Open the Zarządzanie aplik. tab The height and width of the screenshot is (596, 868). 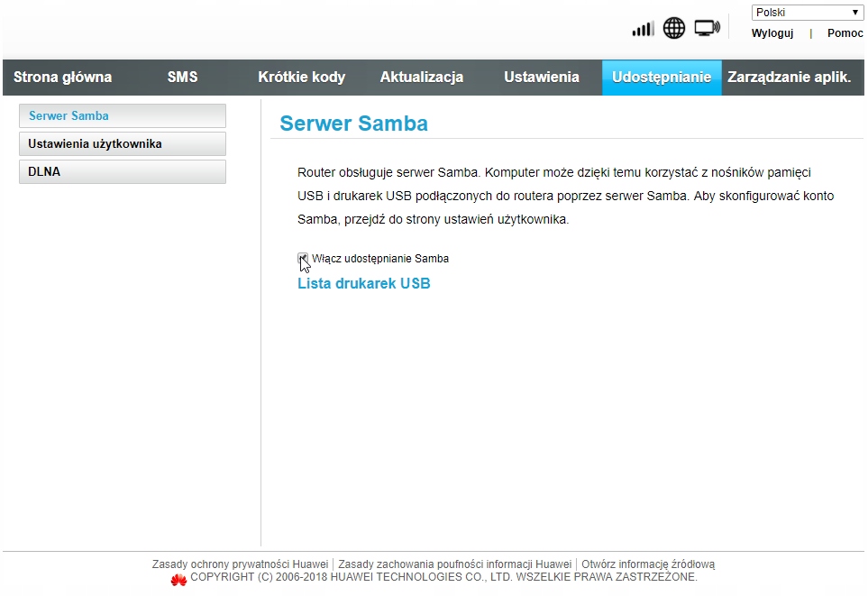(789, 78)
